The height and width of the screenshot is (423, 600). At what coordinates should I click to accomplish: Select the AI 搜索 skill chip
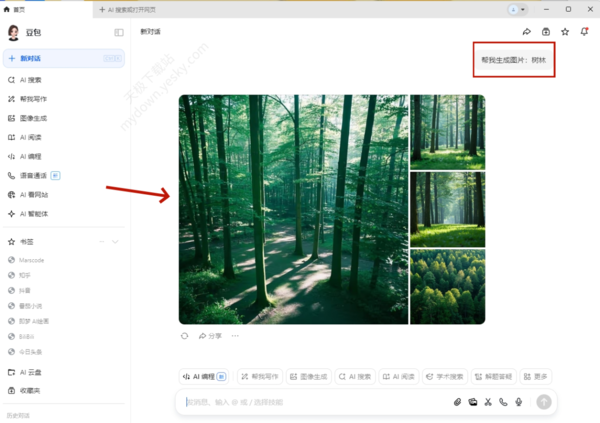tap(355, 377)
